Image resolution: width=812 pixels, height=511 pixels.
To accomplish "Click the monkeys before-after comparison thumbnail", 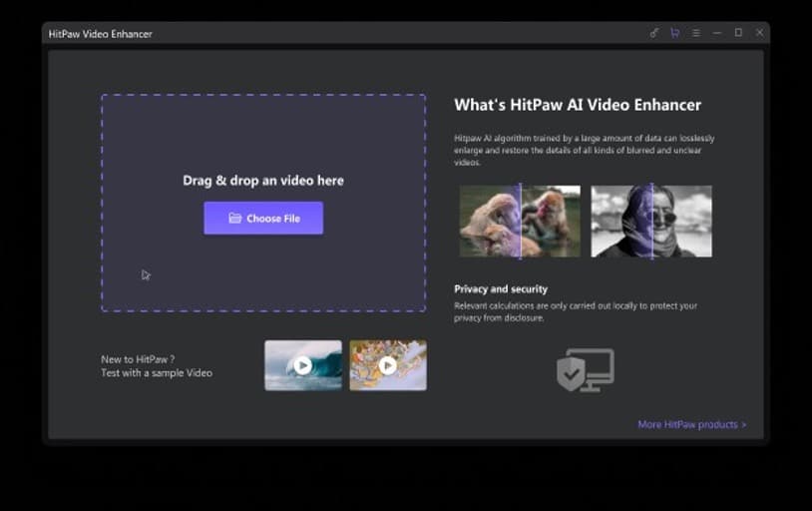I will (x=520, y=222).
